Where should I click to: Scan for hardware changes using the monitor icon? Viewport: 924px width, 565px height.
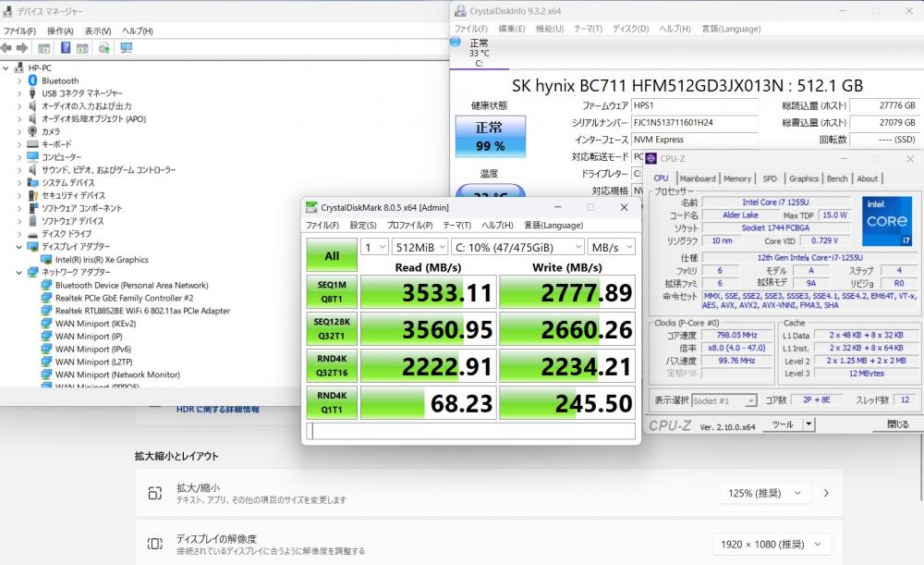click(126, 48)
